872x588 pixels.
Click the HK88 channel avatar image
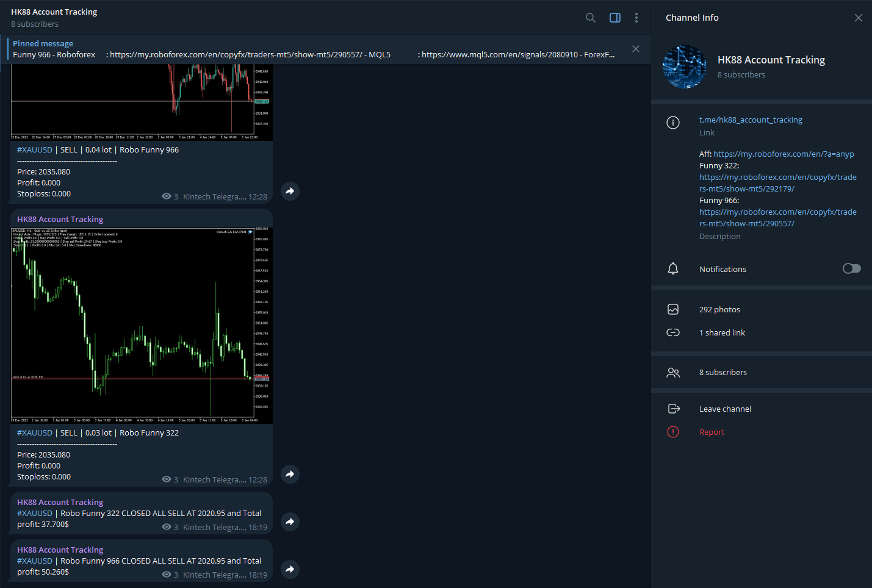click(684, 66)
